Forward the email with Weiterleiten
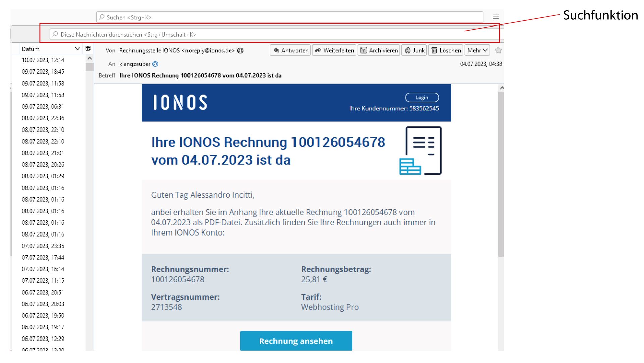Screen dimensions: 644x363 tap(334, 50)
